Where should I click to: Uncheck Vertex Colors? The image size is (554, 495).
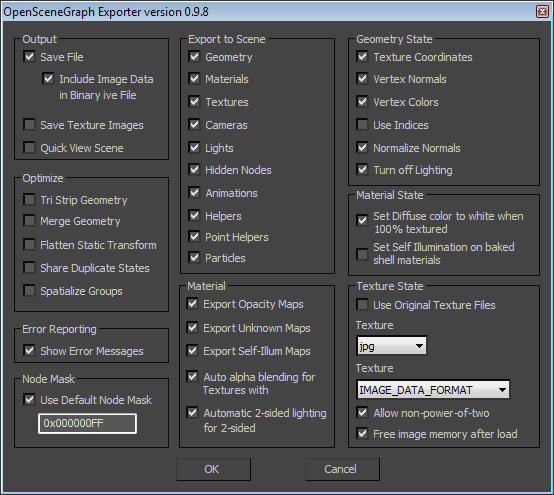362,102
